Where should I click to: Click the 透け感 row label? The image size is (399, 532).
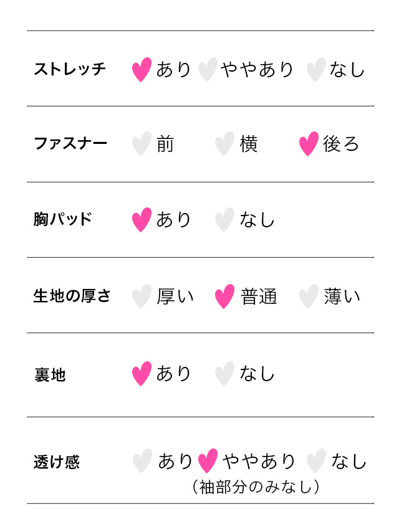pos(57,463)
